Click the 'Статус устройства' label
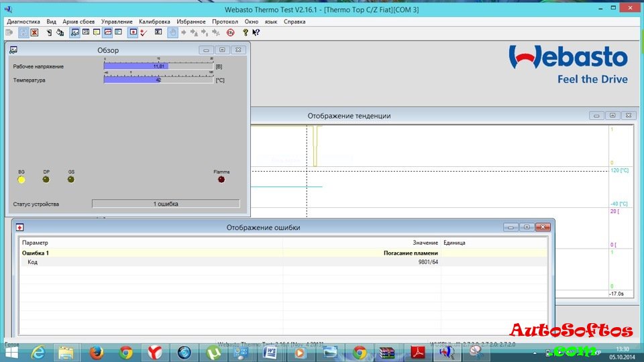644x362 pixels. pos(36,204)
